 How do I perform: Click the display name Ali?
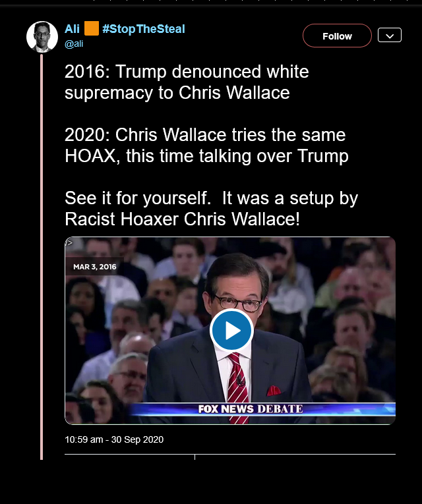point(72,29)
